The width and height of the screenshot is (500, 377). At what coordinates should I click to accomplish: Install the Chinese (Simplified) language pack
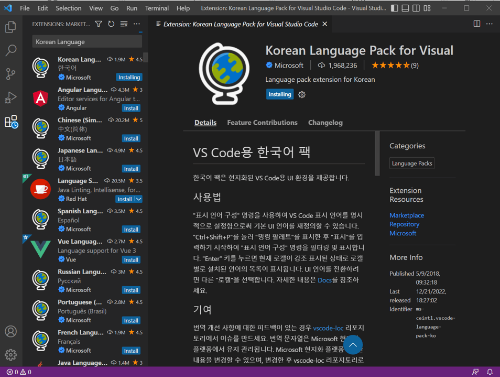[131, 138]
